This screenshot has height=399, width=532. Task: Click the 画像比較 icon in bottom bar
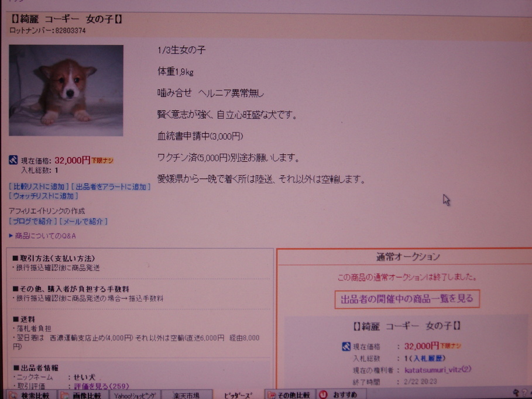(63, 395)
